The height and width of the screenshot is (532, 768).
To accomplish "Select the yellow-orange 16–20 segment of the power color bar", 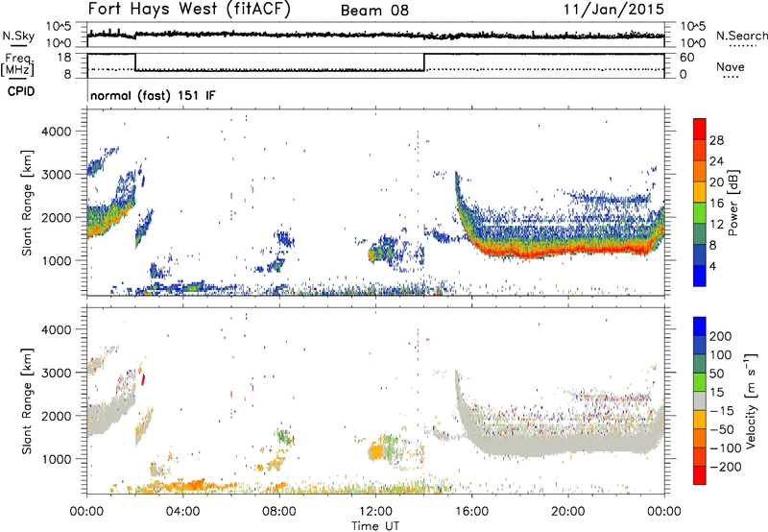I will (x=700, y=192).
